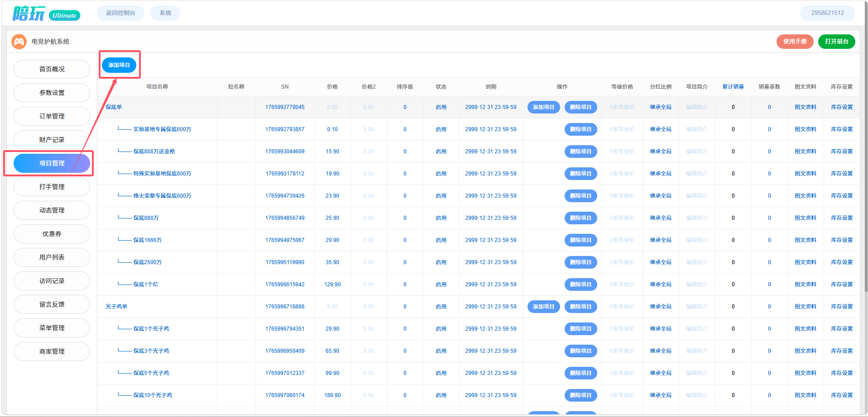Click 编辑简介 for 特殊实验基地保底800万

click(696, 174)
